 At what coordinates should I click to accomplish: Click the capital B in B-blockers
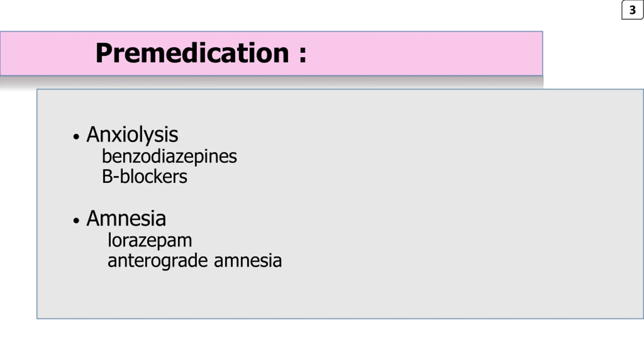[x=107, y=176]
